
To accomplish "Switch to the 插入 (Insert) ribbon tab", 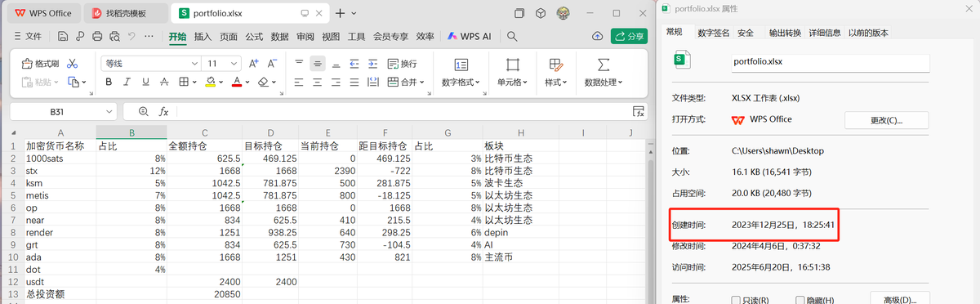I will [203, 36].
